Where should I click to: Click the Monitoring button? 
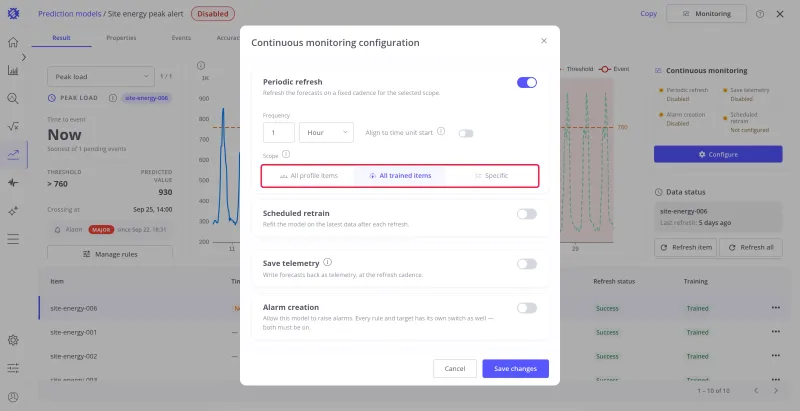pos(706,14)
